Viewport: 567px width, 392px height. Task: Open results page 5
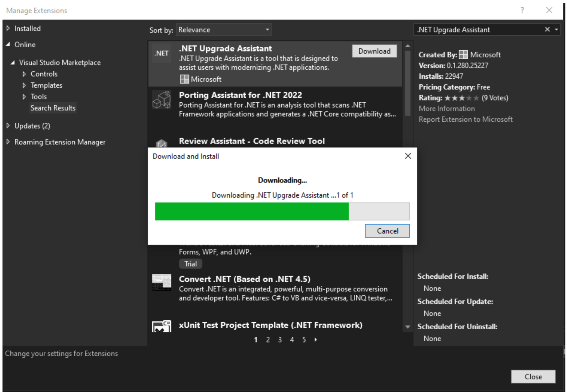click(x=304, y=339)
